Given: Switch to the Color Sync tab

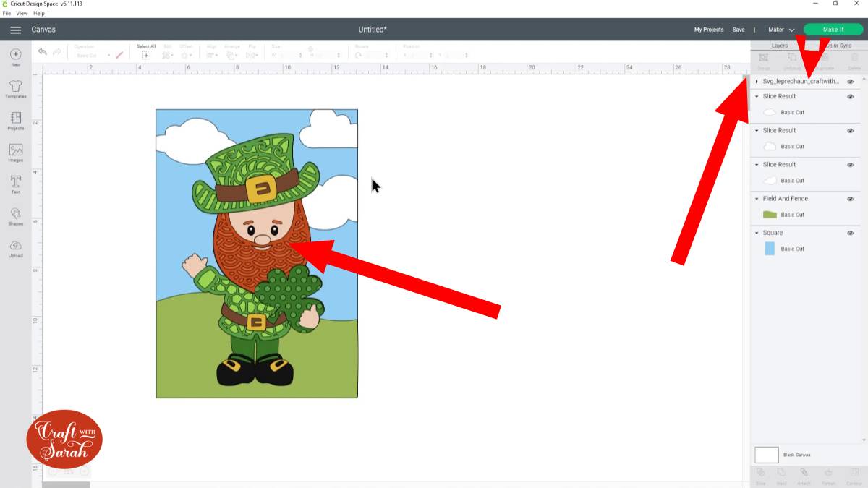Looking at the screenshot, I should (838, 45).
